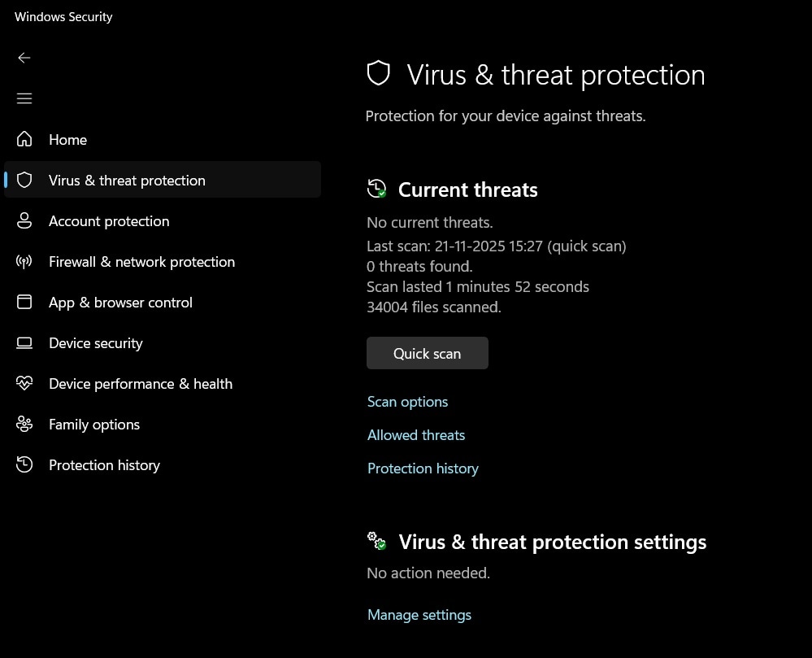The width and height of the screenshot is (812, 658).
Task: Start a Quick scan
Action: click(427, 353)
